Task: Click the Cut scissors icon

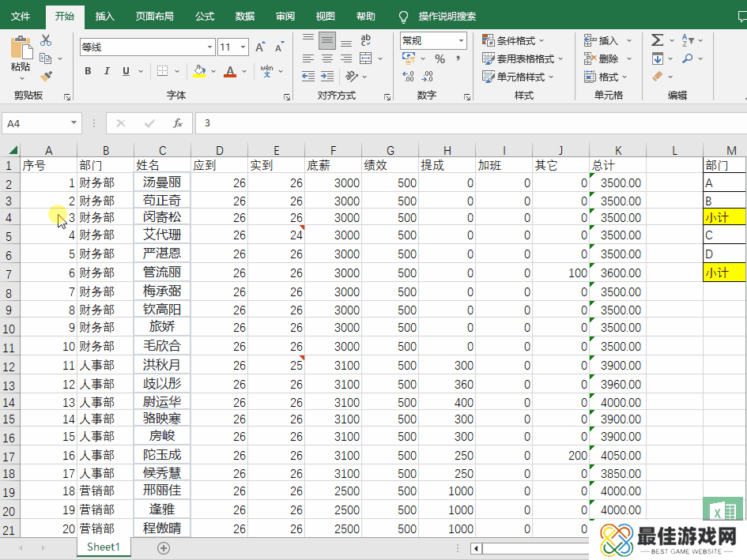Action: 46,41
